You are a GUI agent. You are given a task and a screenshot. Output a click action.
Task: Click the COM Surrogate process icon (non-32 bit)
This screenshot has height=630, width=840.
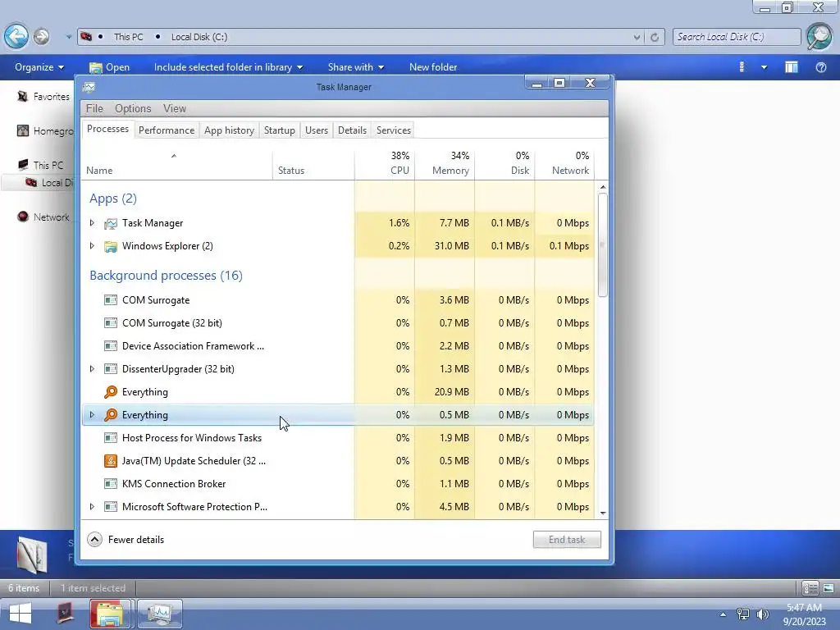coord(111,300)
